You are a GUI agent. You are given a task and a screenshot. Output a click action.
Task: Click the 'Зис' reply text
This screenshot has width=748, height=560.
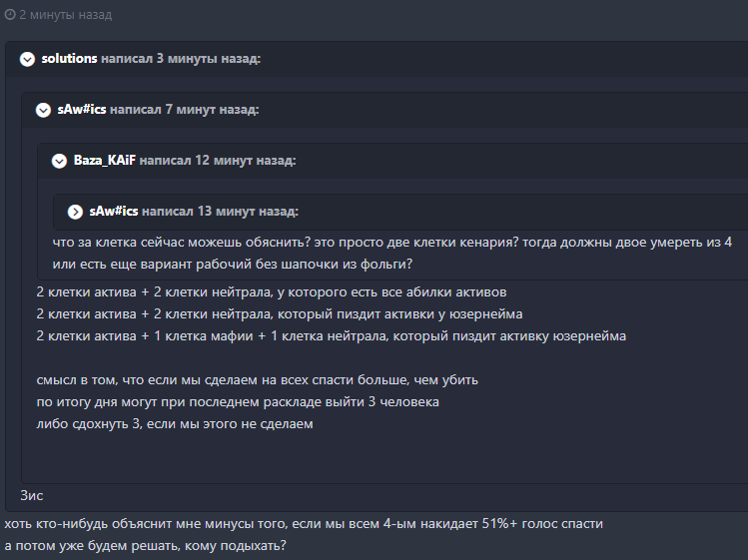pyautogui.click(x=32, y=495)
